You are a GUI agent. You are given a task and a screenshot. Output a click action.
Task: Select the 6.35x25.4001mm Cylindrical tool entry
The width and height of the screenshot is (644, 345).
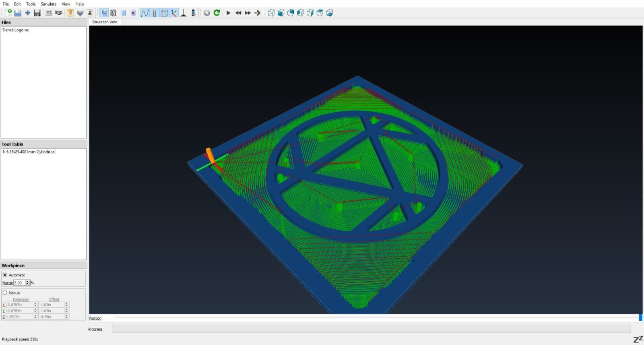coord(29,152)
